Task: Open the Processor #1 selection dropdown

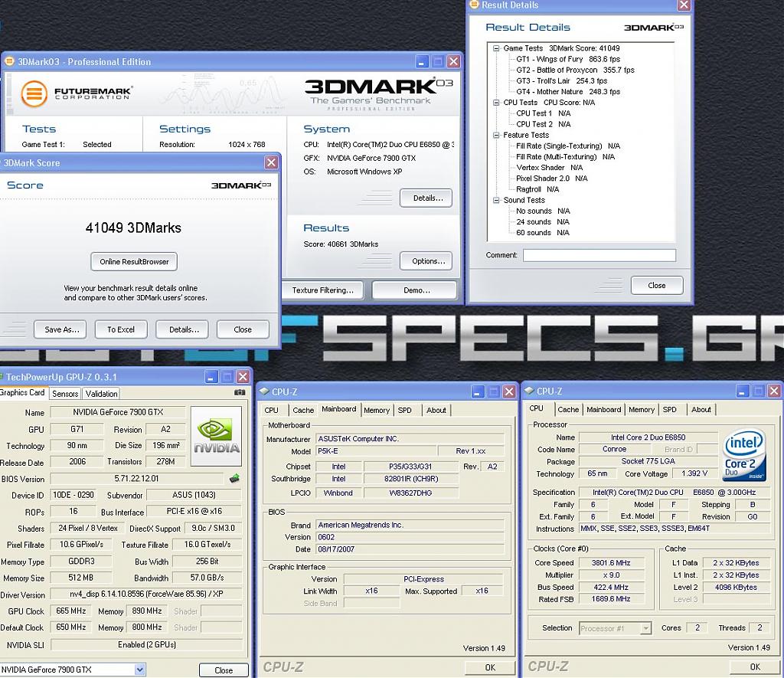Action: point(646,628)
